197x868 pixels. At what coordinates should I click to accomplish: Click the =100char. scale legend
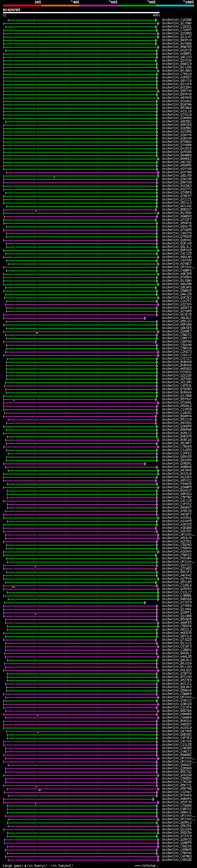pyautogui.click(x=147, y=866)
